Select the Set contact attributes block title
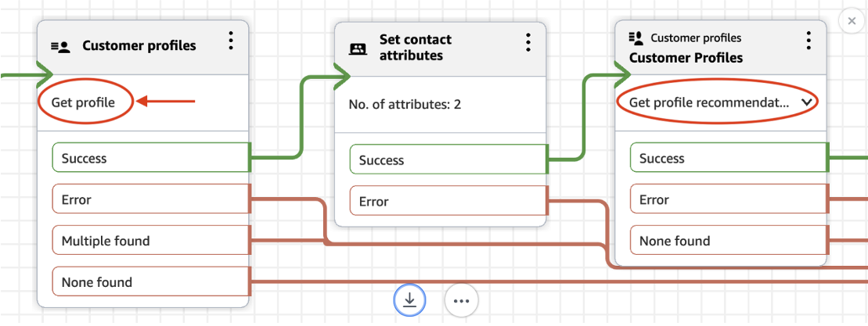868x326 pixels. pos(416,48)
